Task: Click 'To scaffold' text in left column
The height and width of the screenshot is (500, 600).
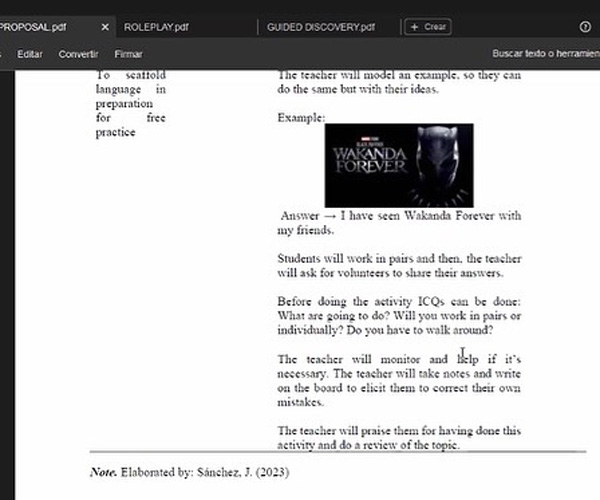Action: [130, 75]
